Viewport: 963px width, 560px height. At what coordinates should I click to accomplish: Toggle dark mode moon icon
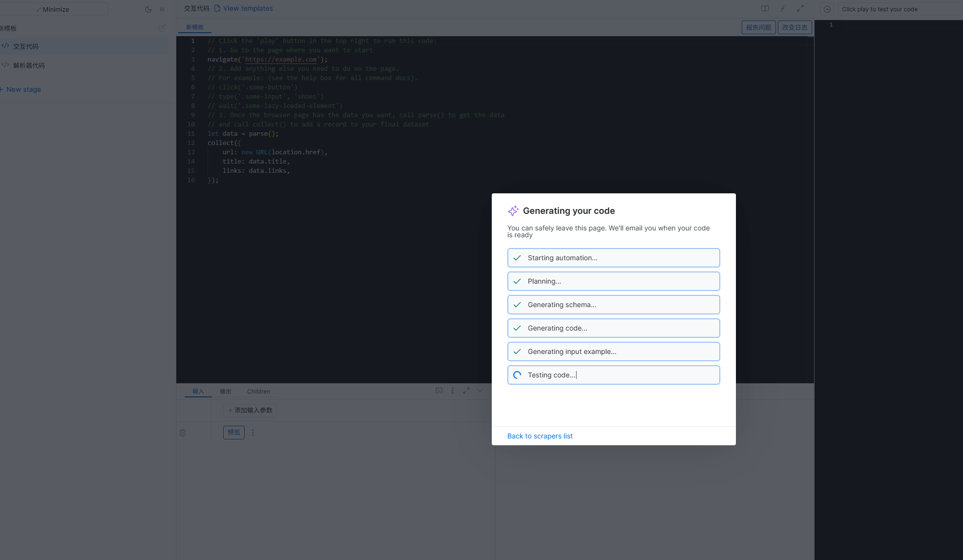coord(148,9)
